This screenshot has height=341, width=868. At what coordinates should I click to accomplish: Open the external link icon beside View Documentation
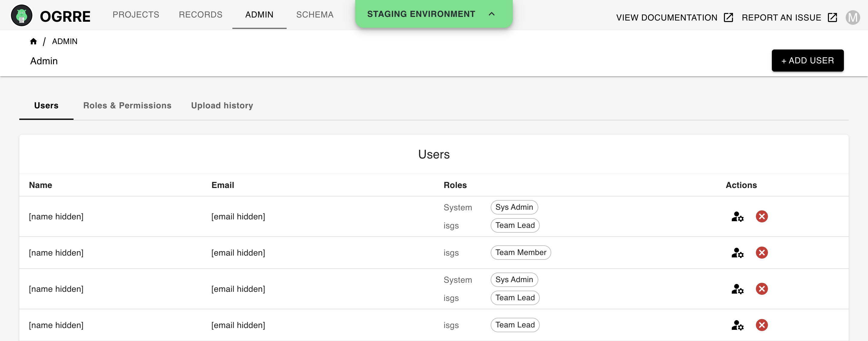click(728, 17)
